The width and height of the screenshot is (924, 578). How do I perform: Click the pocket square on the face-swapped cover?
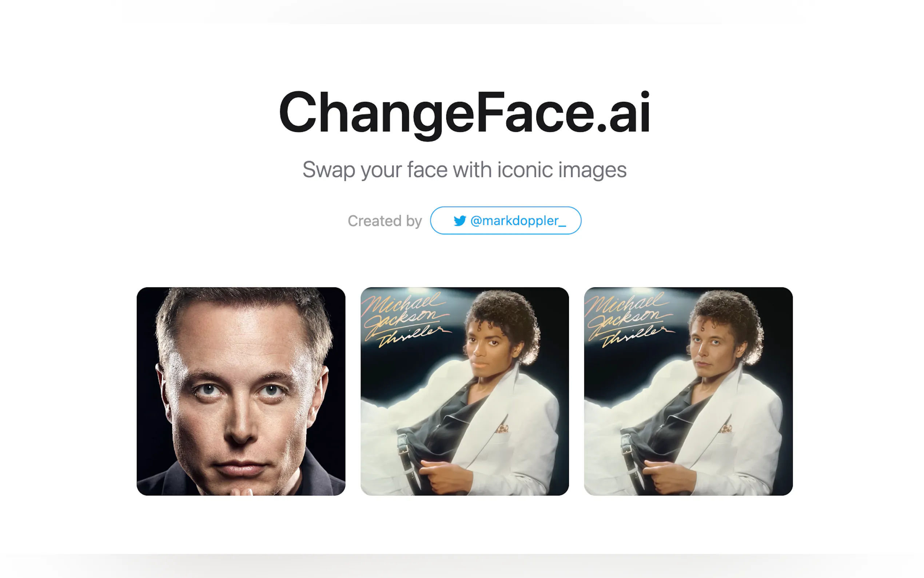click(x=726, y=429)
